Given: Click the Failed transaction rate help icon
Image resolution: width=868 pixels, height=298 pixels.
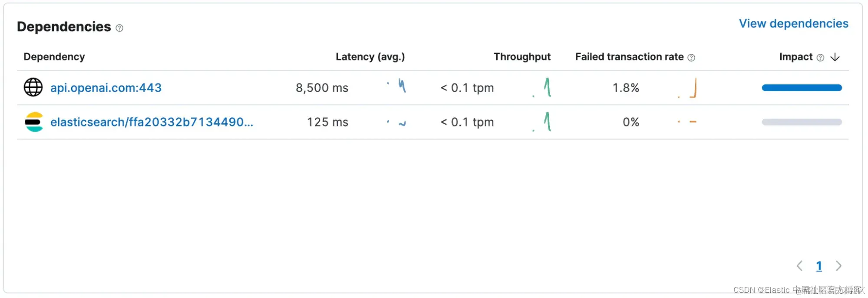Looking at the screenshot, I should (x=691, y=57).
